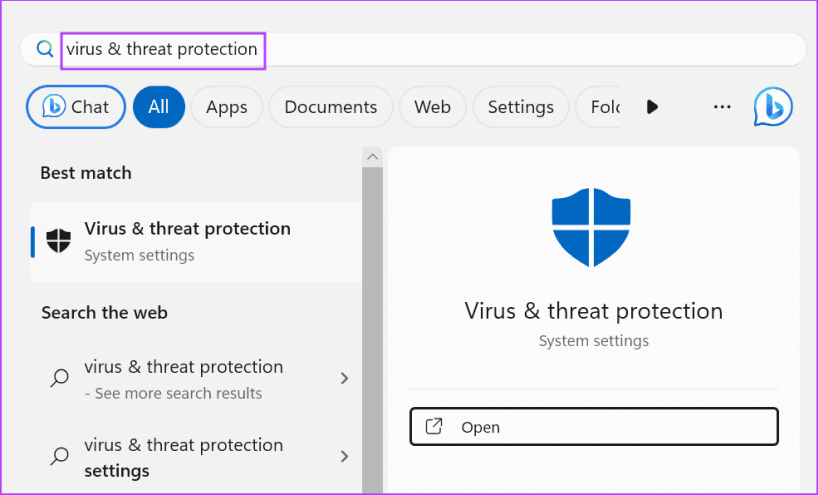Expand first web result chevron arrow
Screen dimensions: 818x495
344,379
